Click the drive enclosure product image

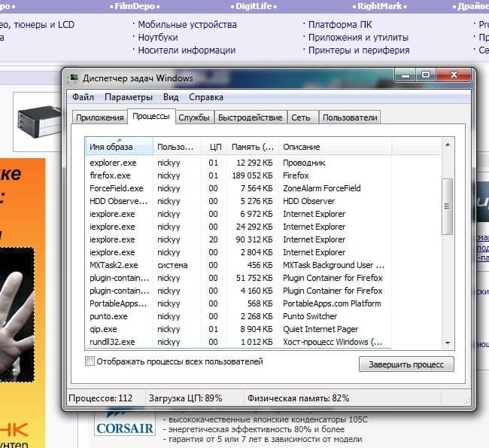tap(39, 122)
